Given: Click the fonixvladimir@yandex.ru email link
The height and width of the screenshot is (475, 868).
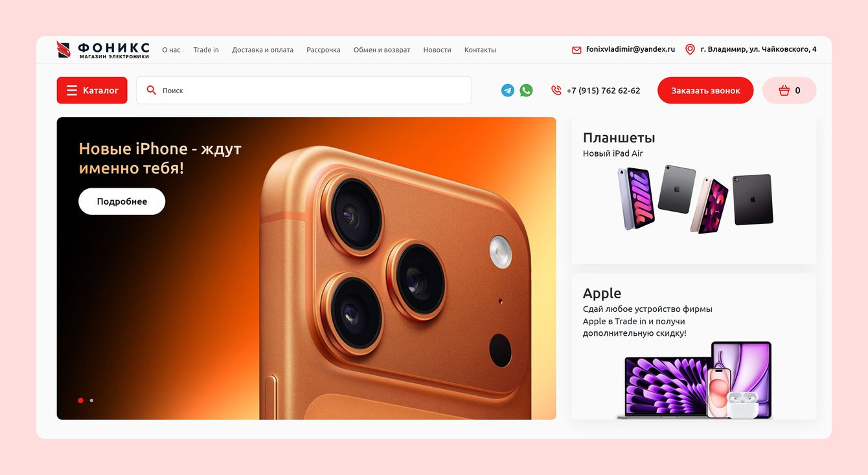Looking at the screenshot, I should [x=630, y=49].
